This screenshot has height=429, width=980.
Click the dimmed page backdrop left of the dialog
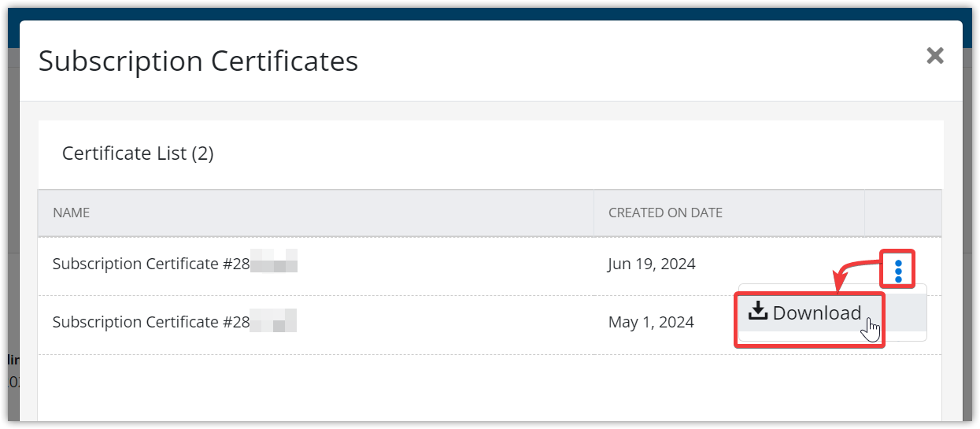coord(13,236)
